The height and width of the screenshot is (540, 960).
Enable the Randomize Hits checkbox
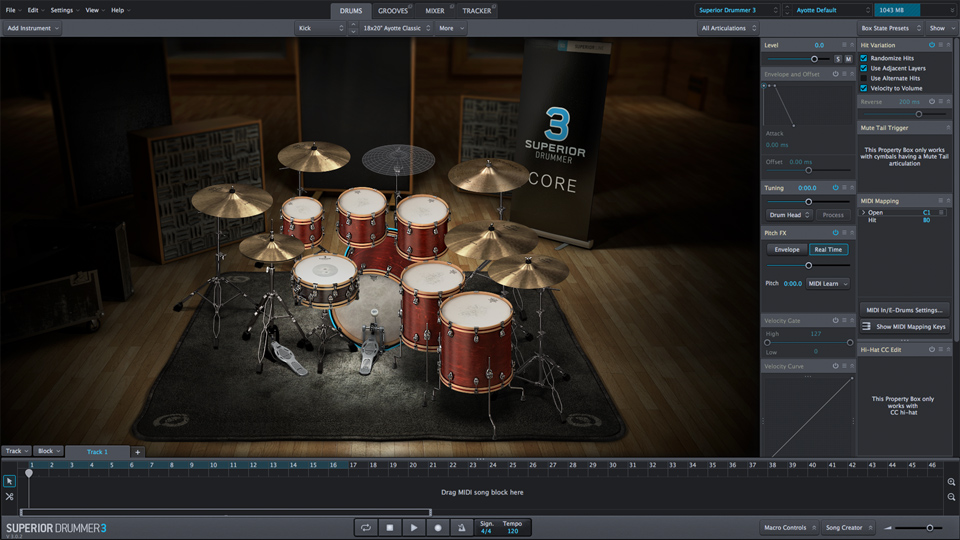(x=864, y=58)
